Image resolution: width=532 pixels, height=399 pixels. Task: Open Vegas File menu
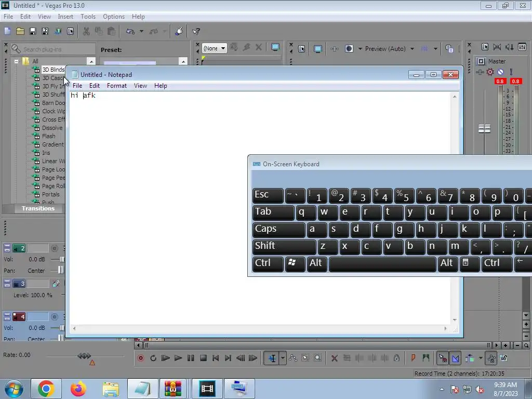point(8,17)
